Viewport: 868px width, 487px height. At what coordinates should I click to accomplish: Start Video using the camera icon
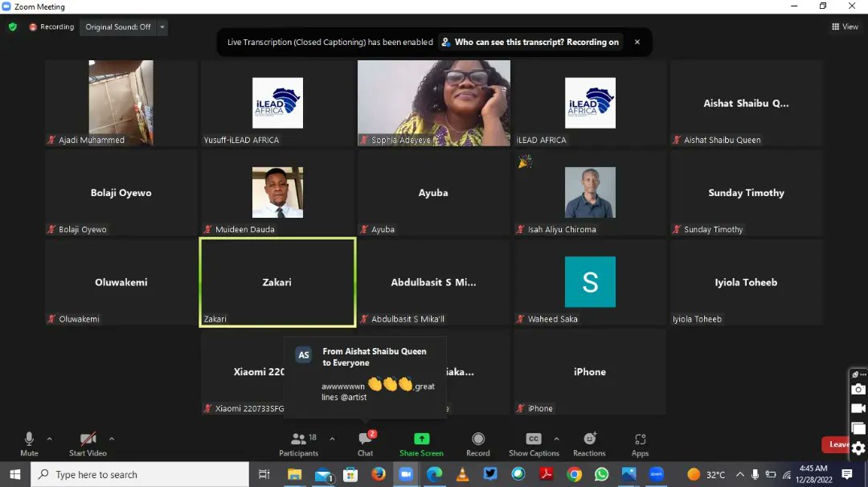[88, 444]
